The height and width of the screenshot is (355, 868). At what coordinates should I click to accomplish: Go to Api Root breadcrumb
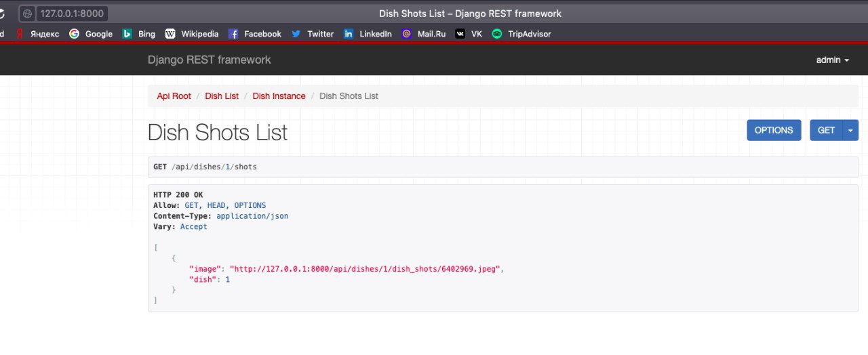click(174, 96)
